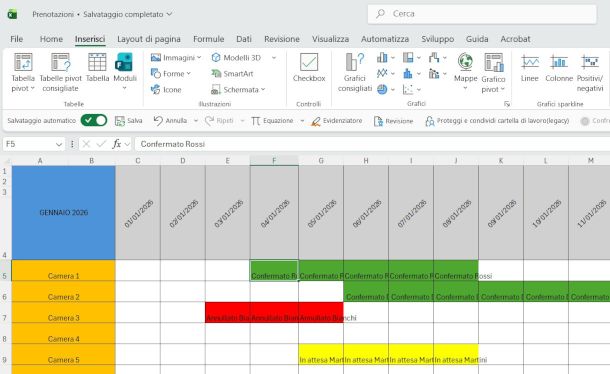
Task: Insert a pie chart from the Grafici group
Action: point(382,90)
